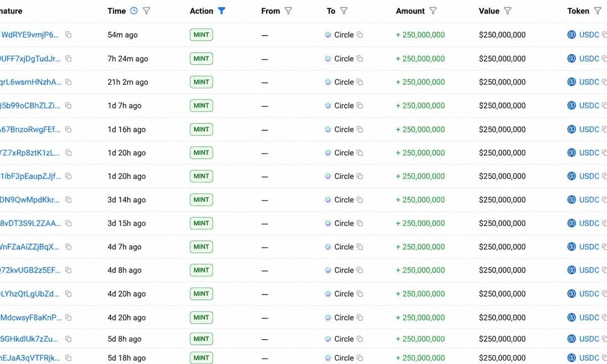Click MINT badge in 21h 2m ago row

coord(201,82)
